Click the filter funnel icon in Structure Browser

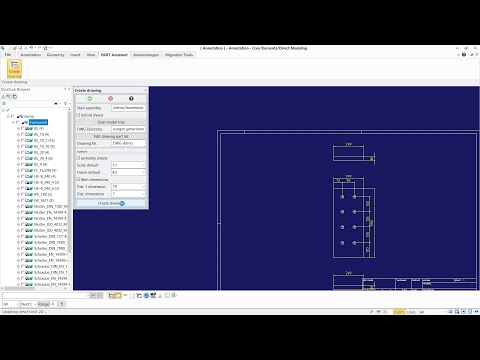66,104
